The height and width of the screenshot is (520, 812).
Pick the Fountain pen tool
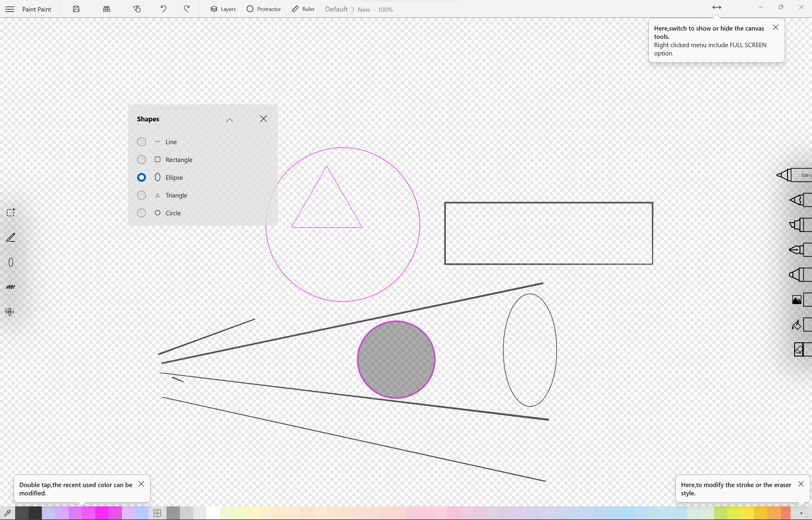click(797, 250)
